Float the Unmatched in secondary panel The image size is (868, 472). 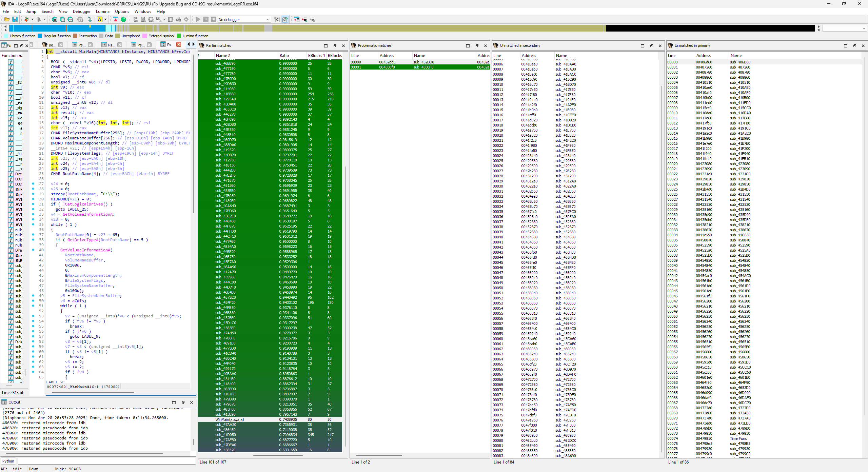[x=651, y=46]
